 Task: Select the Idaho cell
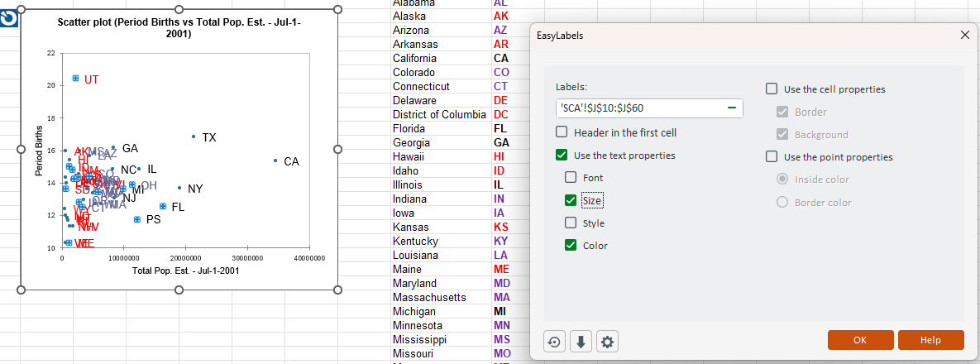pyautogui.click(x=440, y=170)
